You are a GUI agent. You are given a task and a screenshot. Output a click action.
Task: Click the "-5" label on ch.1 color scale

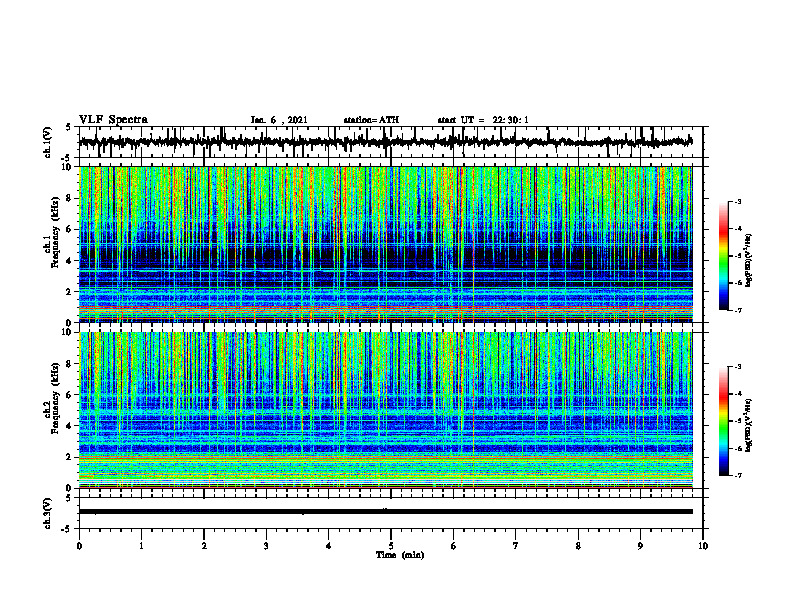(x=738, y=256)
